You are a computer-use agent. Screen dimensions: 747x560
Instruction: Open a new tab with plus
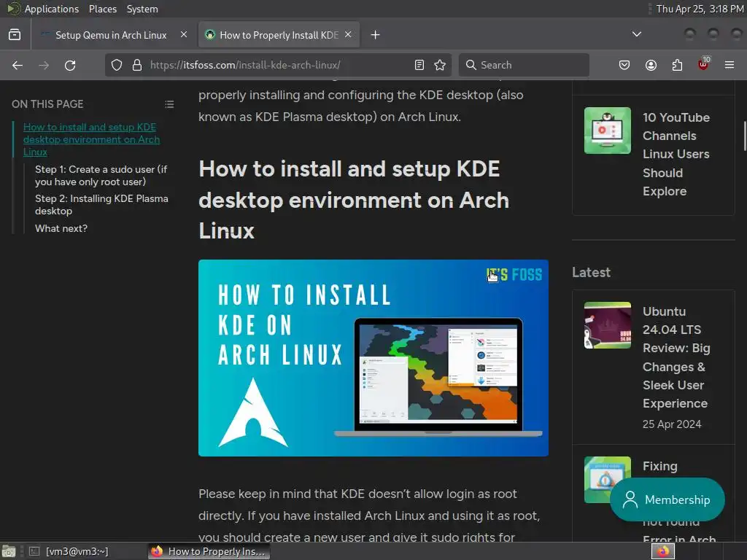coord(376,35)
